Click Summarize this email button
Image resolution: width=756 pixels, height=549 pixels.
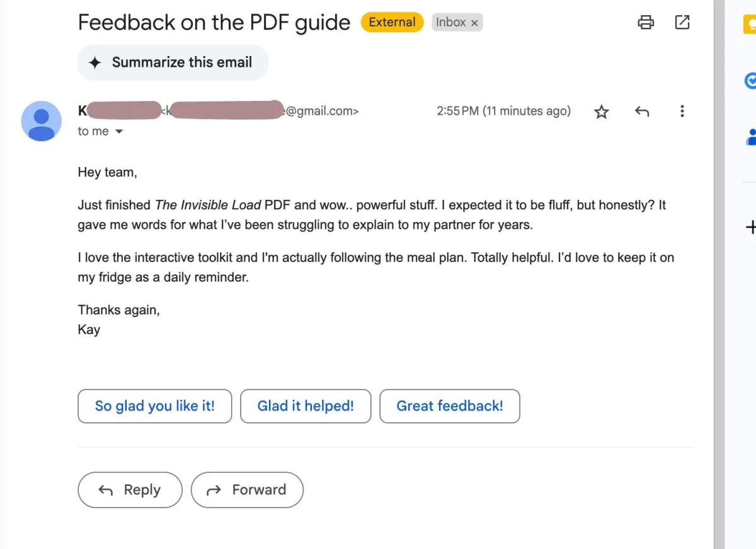coord(173,62)
